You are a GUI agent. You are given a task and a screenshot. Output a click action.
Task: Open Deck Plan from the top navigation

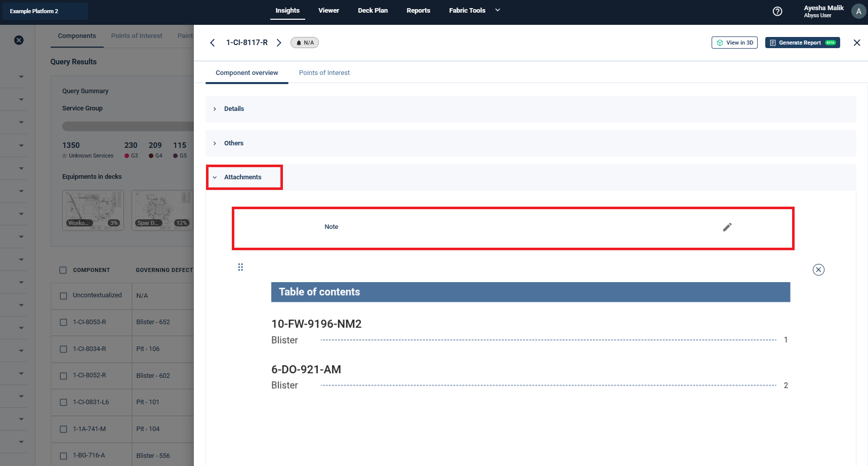(x=373, y=10)
